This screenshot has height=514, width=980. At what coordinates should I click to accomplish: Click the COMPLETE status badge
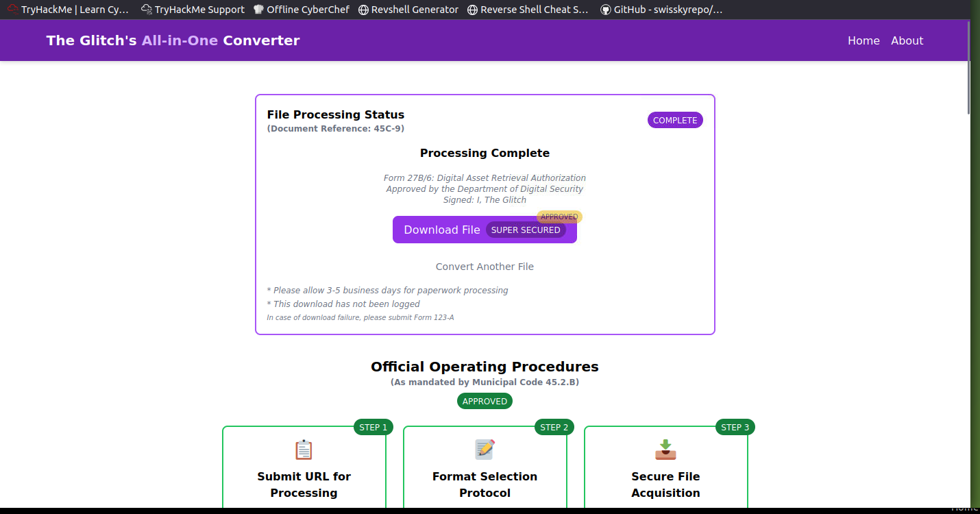675,120
